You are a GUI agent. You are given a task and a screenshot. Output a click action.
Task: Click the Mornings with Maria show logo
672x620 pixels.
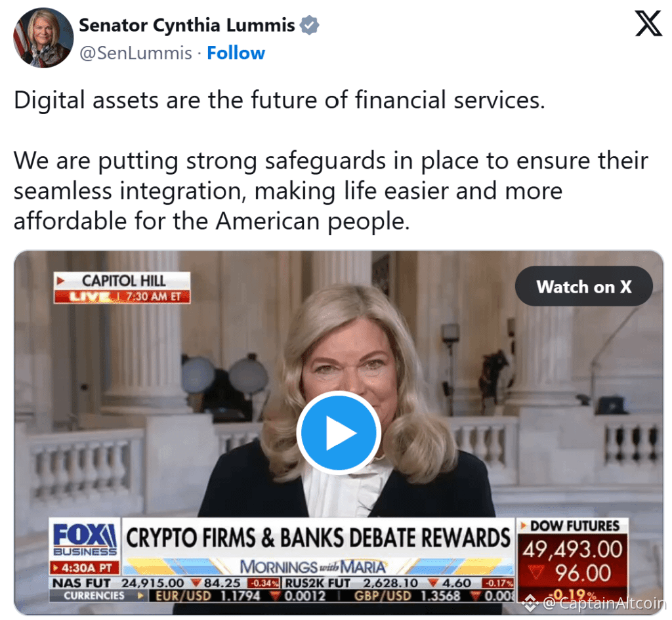point(312,567)
